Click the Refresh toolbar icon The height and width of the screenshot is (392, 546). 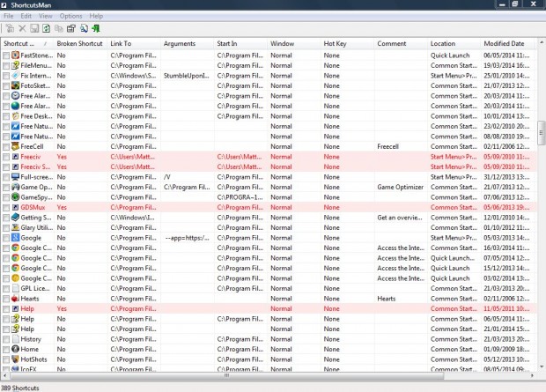[x=47, y=28]
